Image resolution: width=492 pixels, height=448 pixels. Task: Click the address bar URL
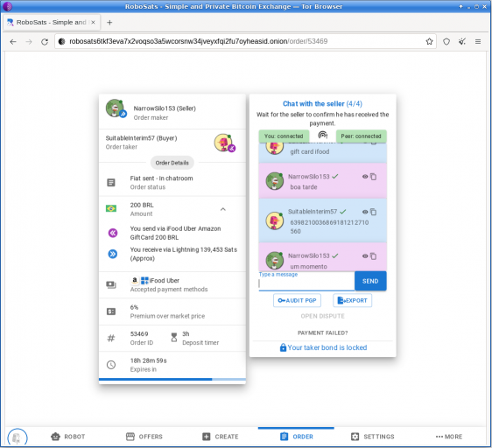[x=199, y=41]
